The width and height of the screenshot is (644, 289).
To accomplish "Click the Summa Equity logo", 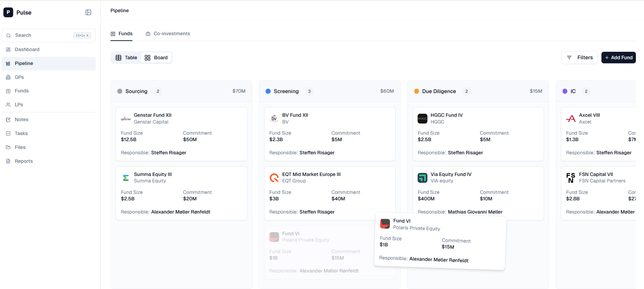I will [x=126, y=178].
